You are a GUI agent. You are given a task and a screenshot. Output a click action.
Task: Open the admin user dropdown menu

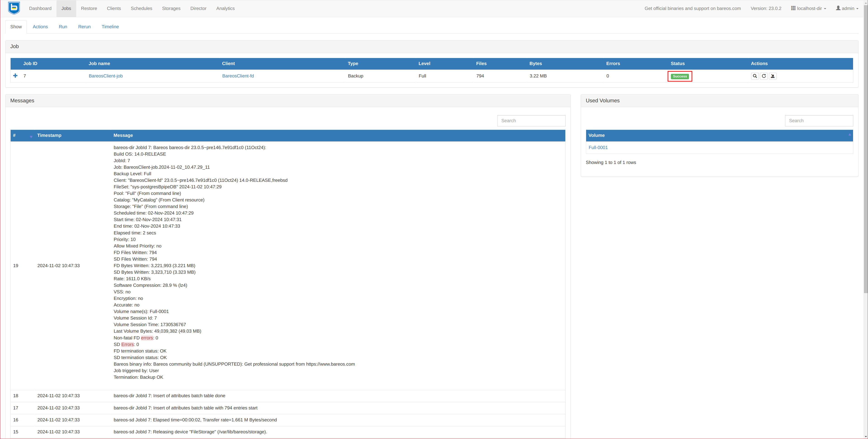[847, 8]
